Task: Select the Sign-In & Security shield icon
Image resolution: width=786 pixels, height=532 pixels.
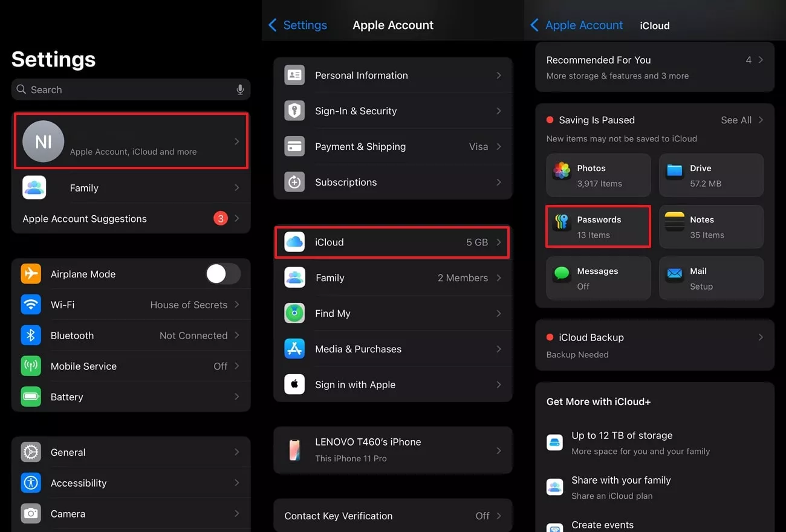Action: 294,111
